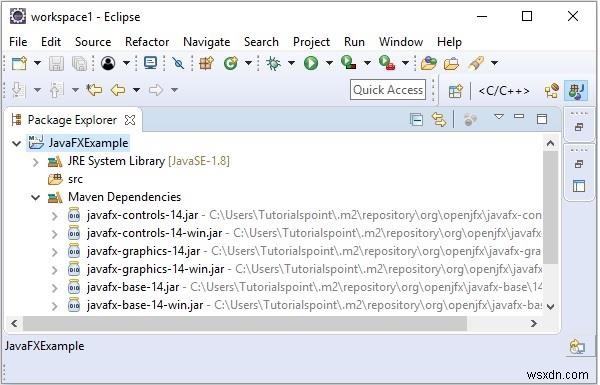
Task: Open the Refactor menu
Action: pyautogui.click(x=147, y=42)
